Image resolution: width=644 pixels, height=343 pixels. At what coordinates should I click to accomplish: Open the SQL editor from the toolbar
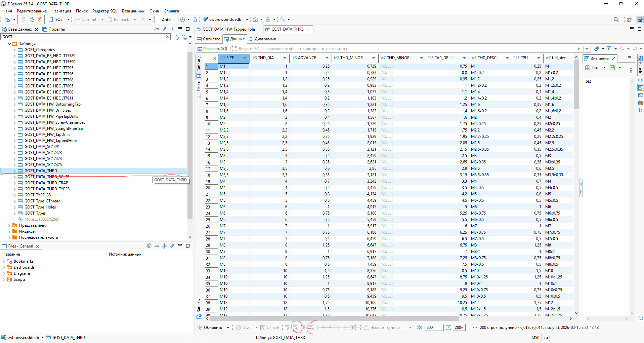click(x=56, y=20)
